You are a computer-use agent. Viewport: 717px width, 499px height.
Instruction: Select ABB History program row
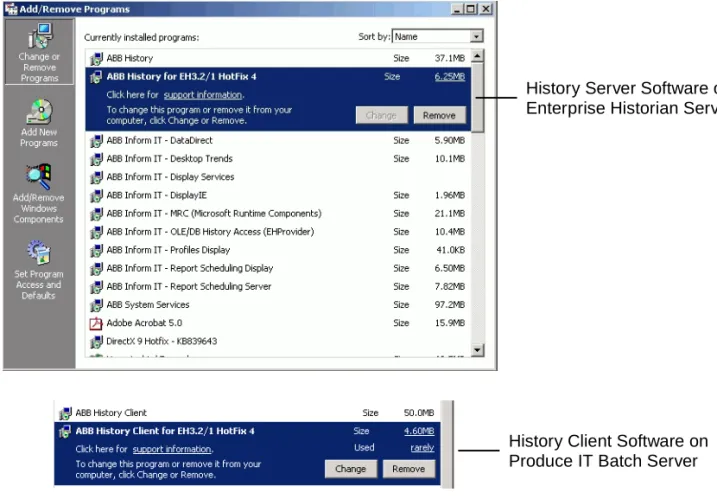tap(278, 59)
